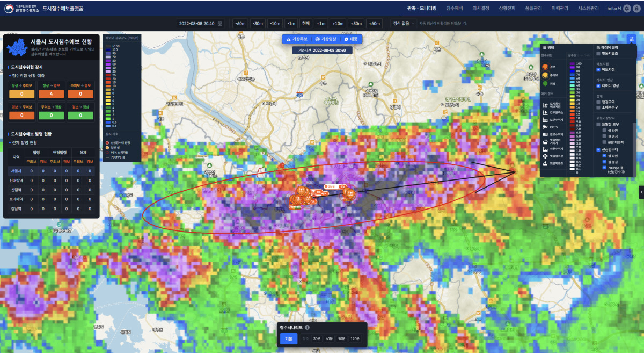Screen dimensions: 644x353
Task: Select the 품질관리 tab
Action: pos(534,9)
